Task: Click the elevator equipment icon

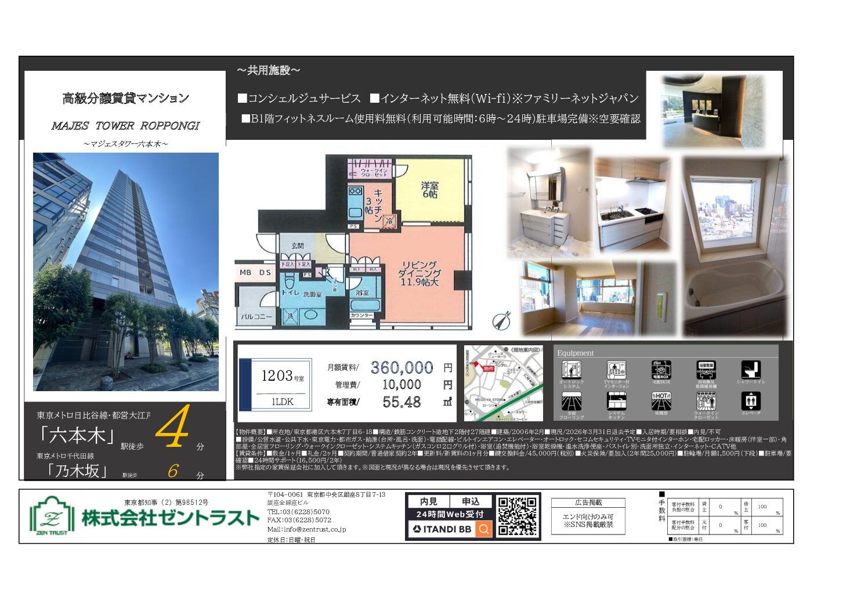Action: [x=751, y=401]
